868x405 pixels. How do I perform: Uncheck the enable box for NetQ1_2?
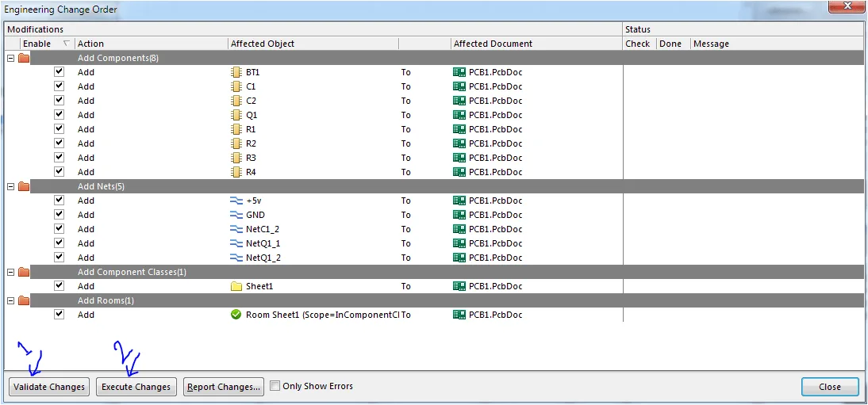60,257
